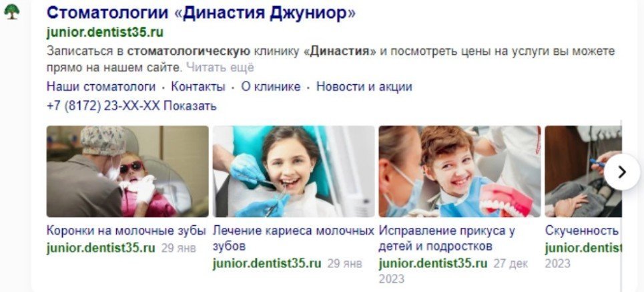Click the junior.dentist35.ru green URL under title
The width and height of the screenshot is (644, 292).
(x=105, y=32)
